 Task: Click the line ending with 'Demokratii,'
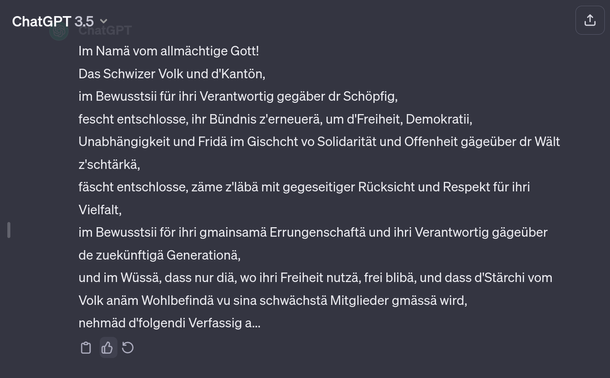tap(275, 119)
